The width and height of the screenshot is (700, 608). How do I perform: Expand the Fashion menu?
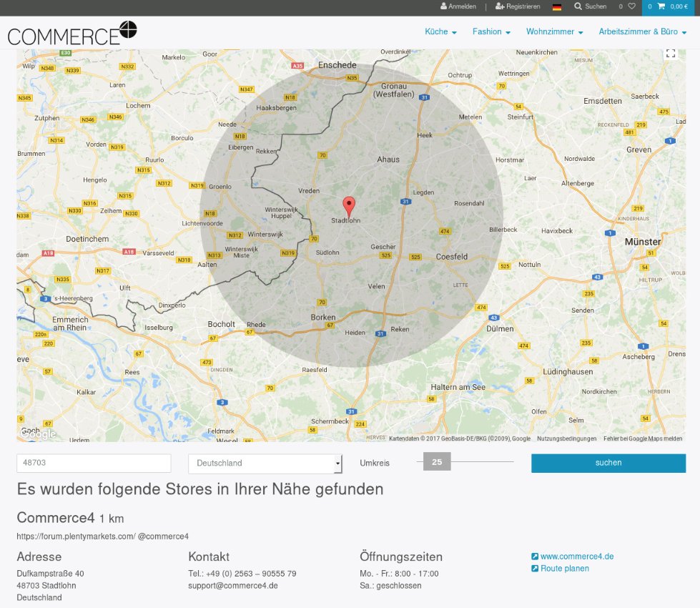491,31
